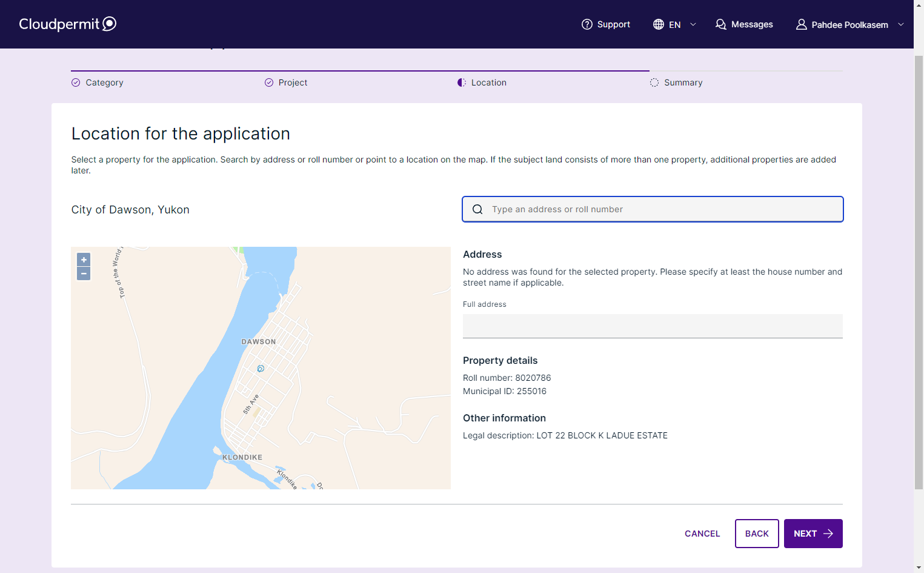Click the Support question mark icon
The height and width of the screenshot is (573, 924).
[587, 24]
